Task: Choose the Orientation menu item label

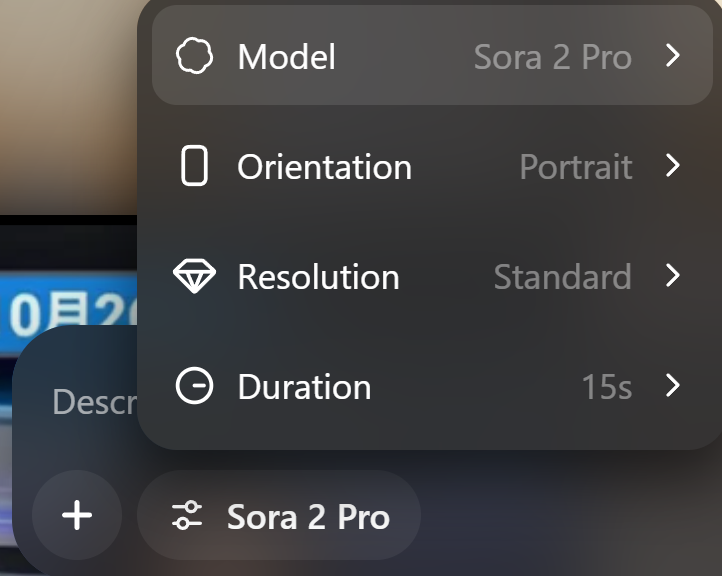Action: (324, 166)
